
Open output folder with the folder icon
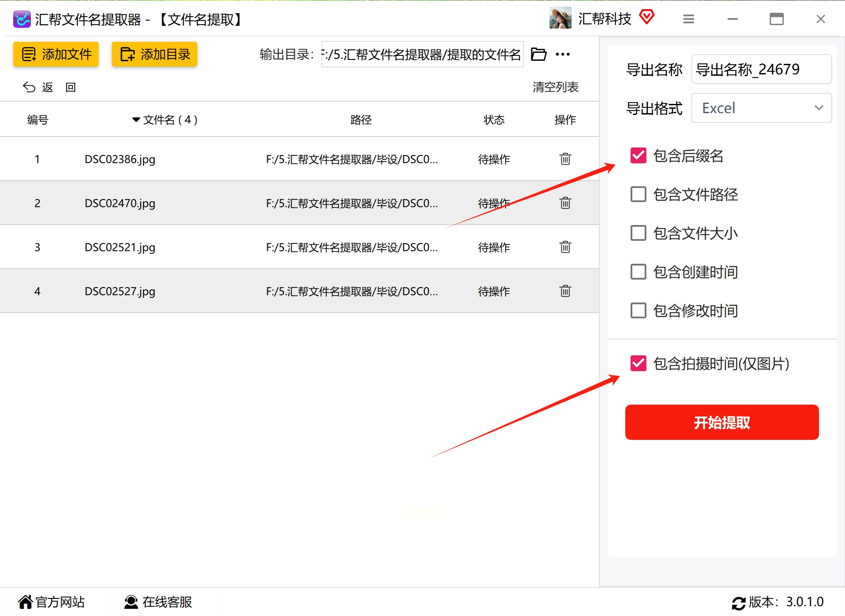[539, 54]
